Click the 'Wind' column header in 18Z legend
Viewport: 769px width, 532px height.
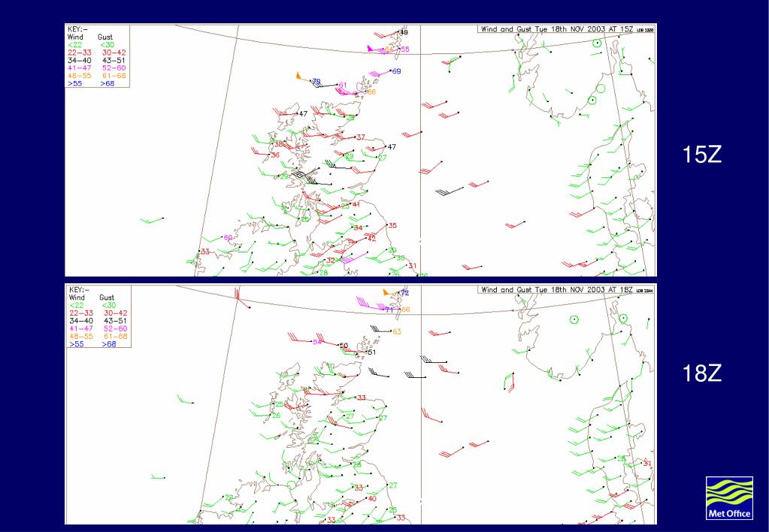click(77, 298)
